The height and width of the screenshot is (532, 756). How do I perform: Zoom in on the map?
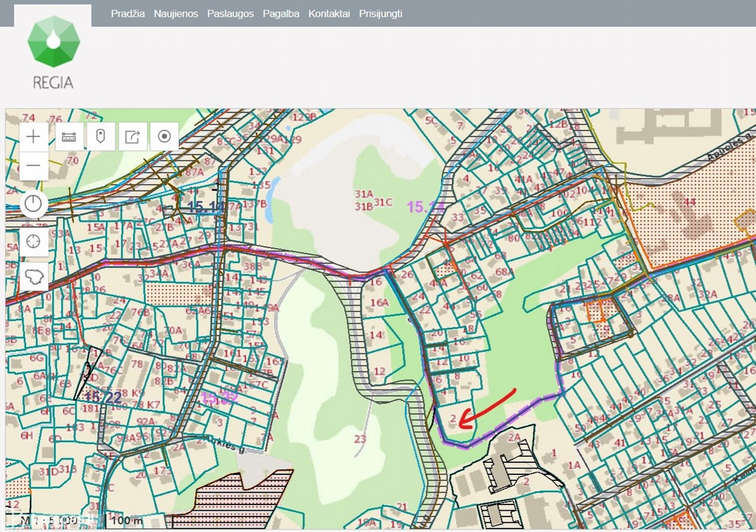[33, 137]
